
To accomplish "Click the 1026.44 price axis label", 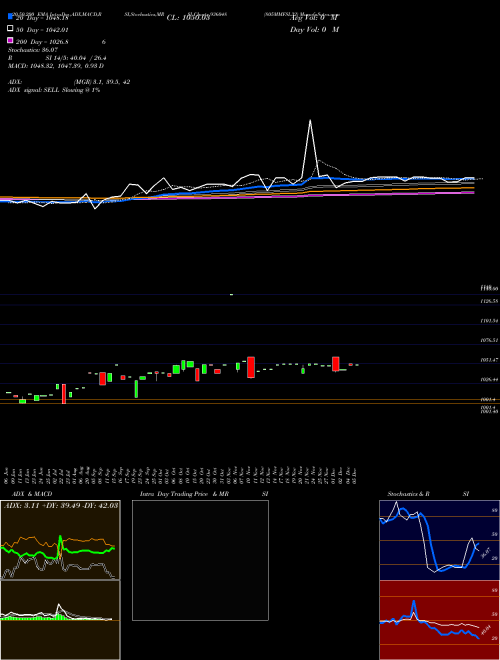I will click(x=489, y=379).
